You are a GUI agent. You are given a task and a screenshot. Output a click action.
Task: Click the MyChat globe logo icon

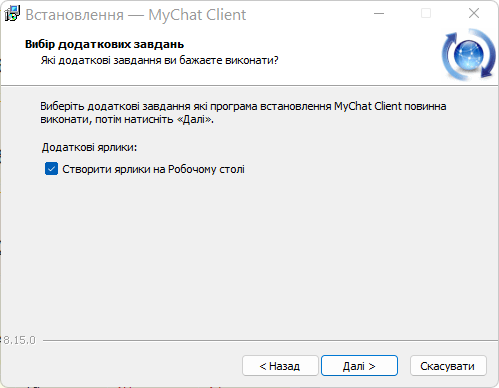click(468, 55)
